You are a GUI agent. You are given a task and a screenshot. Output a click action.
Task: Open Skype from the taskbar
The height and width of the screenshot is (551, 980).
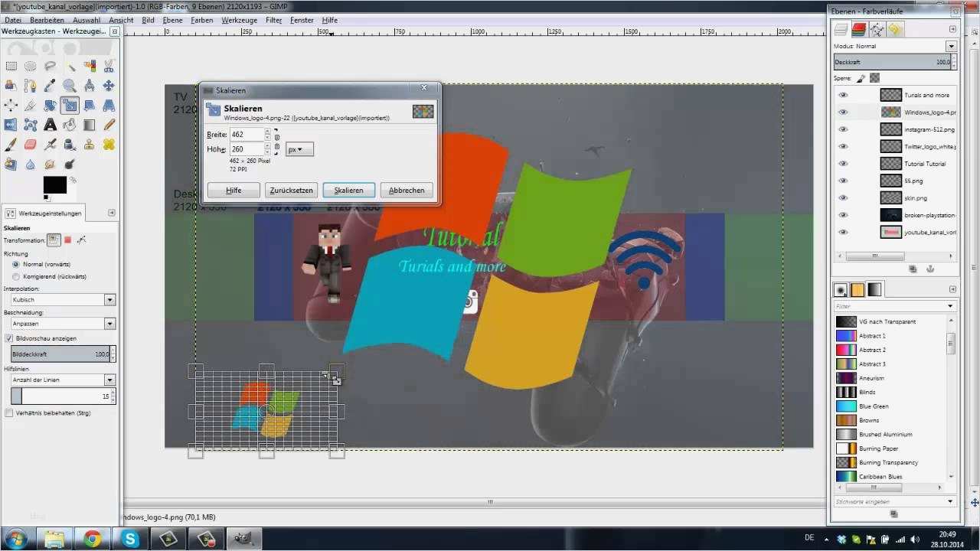129,539
